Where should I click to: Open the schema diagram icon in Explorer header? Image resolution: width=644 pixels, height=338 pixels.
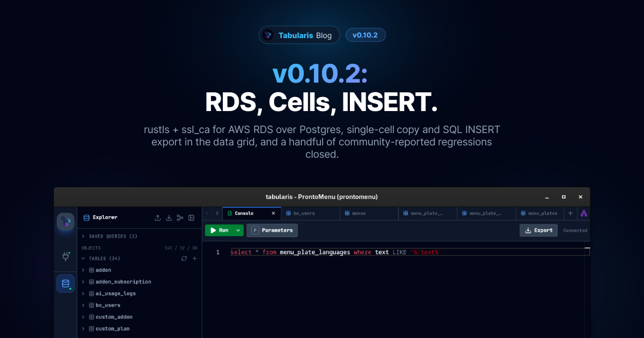(x=180, y=217)
